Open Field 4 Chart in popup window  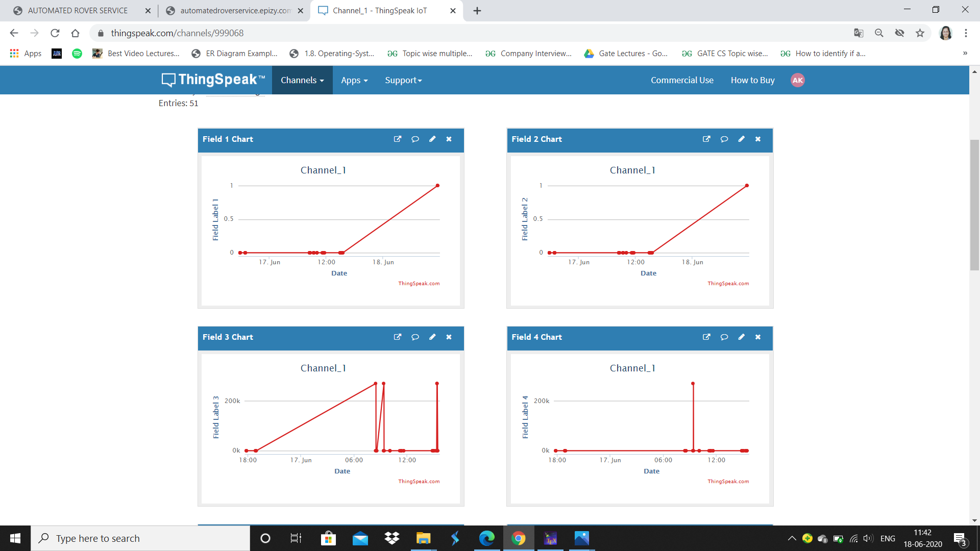click(706, 337)
